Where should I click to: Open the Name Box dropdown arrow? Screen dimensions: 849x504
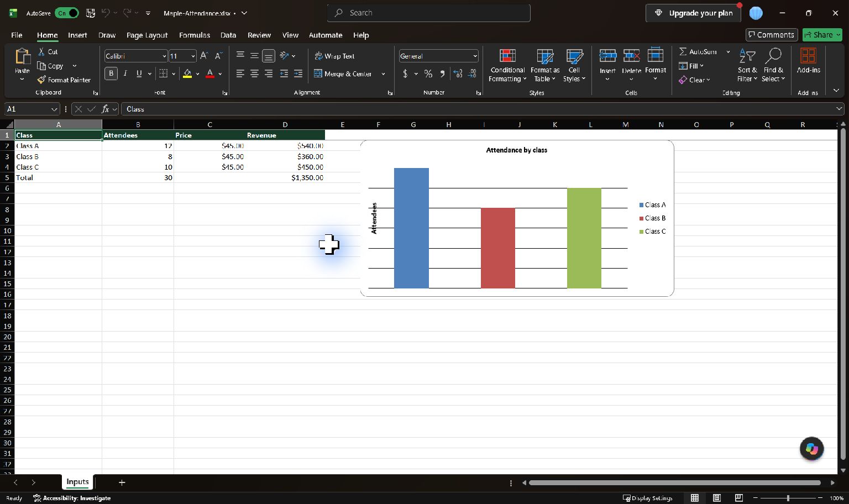coord(54,109)
